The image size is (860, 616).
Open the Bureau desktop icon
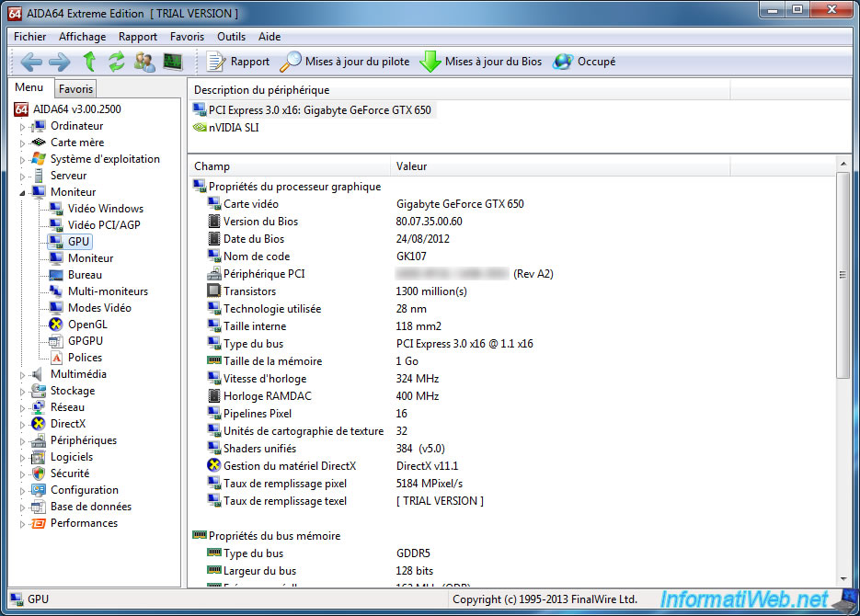click(56, 275)
